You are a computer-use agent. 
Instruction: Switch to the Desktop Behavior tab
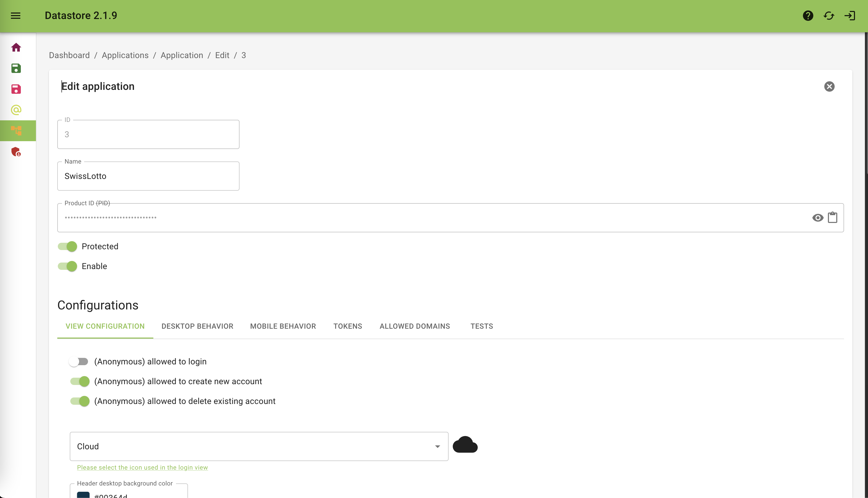tap(197, 326)
